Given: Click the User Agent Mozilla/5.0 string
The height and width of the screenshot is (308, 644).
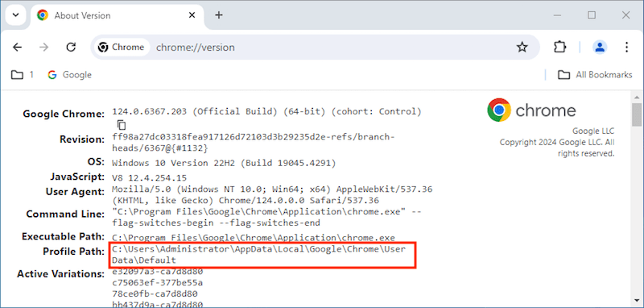Looking at the screenshot, I should (x=272, y=195).
